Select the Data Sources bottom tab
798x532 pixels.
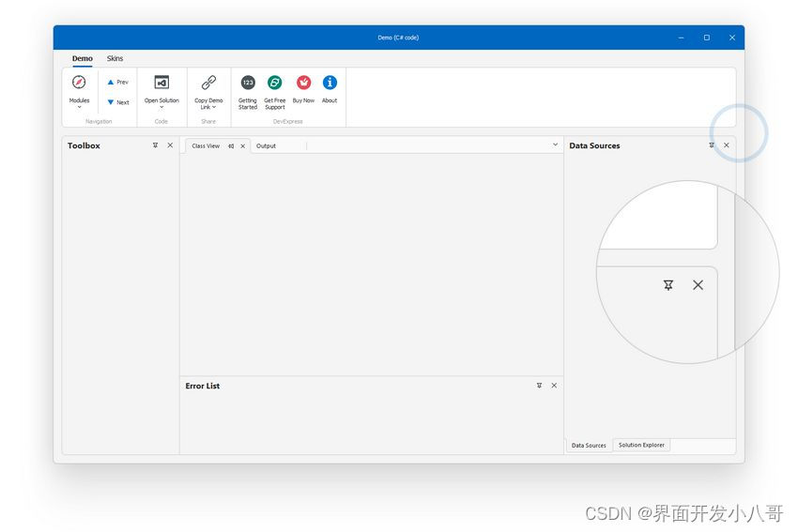coord(589,445)
